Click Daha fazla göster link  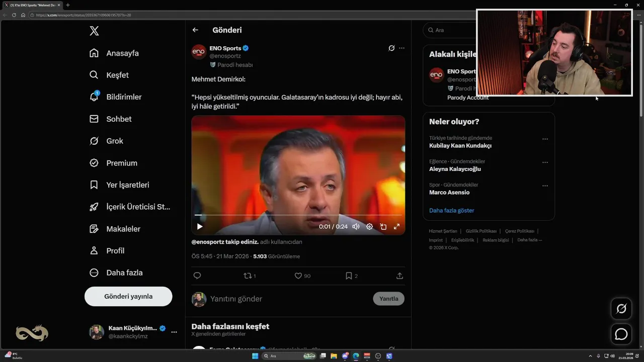(x=451, y=211)
